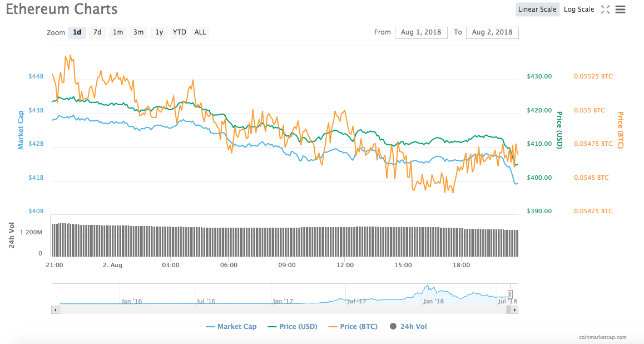The width and height of the screenshot is (644, 344).
Task: Select the 3m zoom range
Action: pos(138,32)
